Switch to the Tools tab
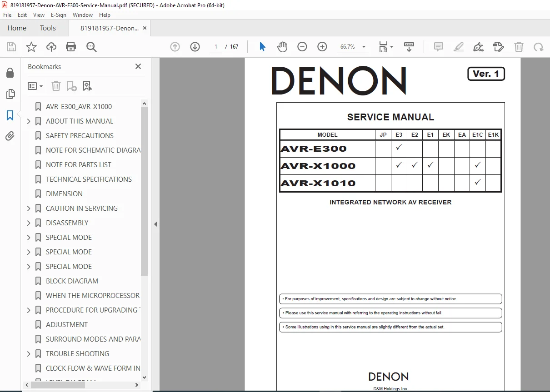 click(x=48, y=28)
